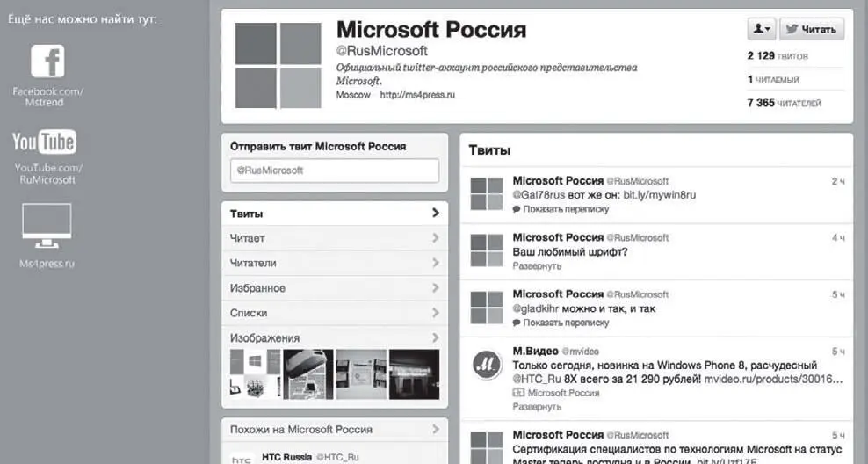Select the Избранное menu item
This screenshot has height=464, width=868.
coord(335,288)
